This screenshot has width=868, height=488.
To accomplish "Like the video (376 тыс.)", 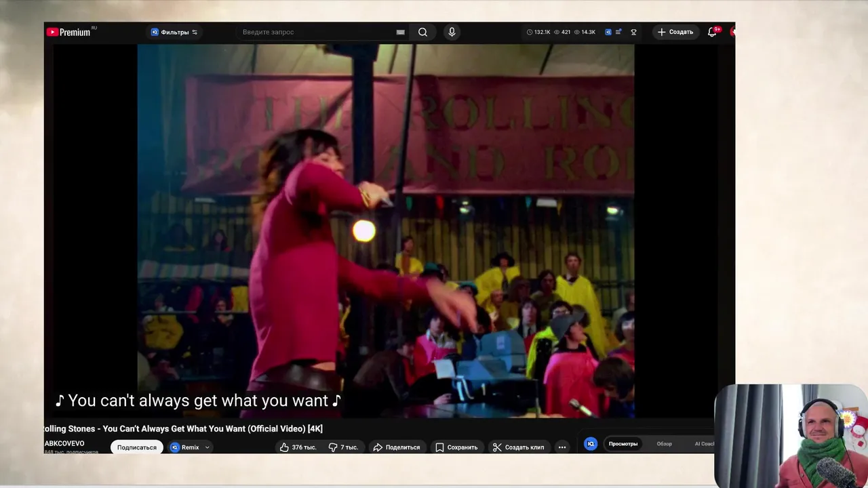I will [x=298, y=447].
